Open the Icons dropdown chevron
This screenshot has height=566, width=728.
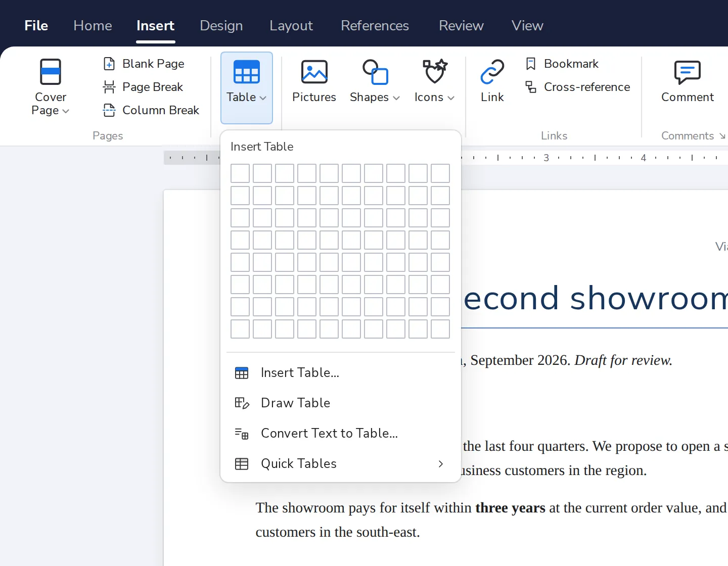[451, 98]
